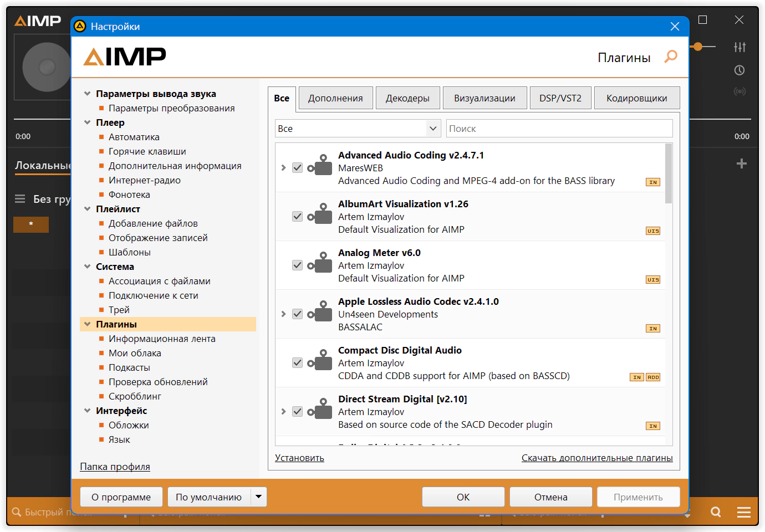This screenshot has height=532, width=765.
Task: Uncheck the Compact Disc Digital Audio plugin
Action: 298,362
